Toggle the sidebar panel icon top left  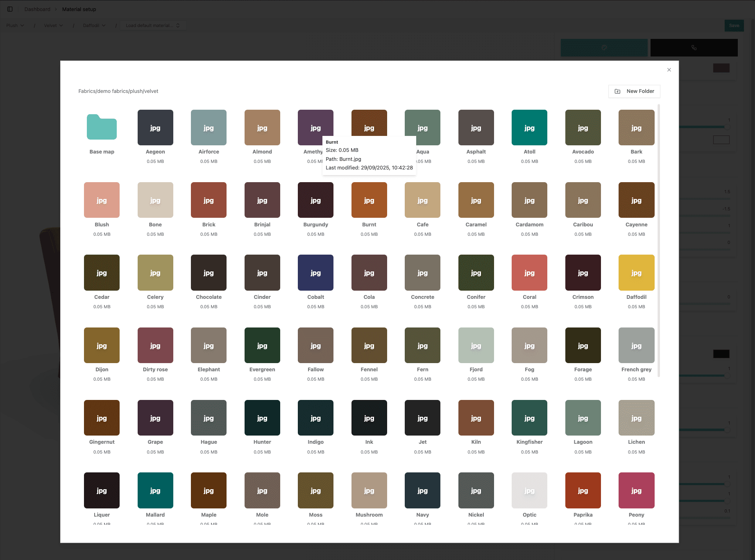point(10,9)
